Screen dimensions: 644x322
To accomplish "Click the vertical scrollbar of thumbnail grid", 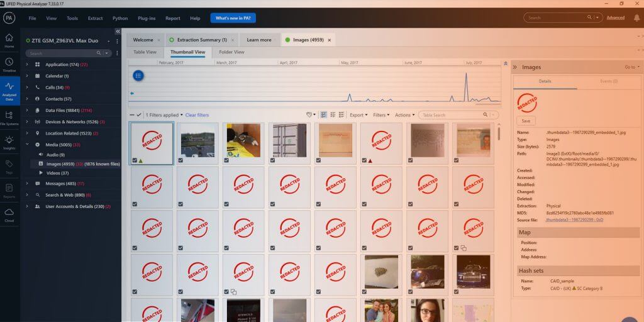I will tap(499, 135).
